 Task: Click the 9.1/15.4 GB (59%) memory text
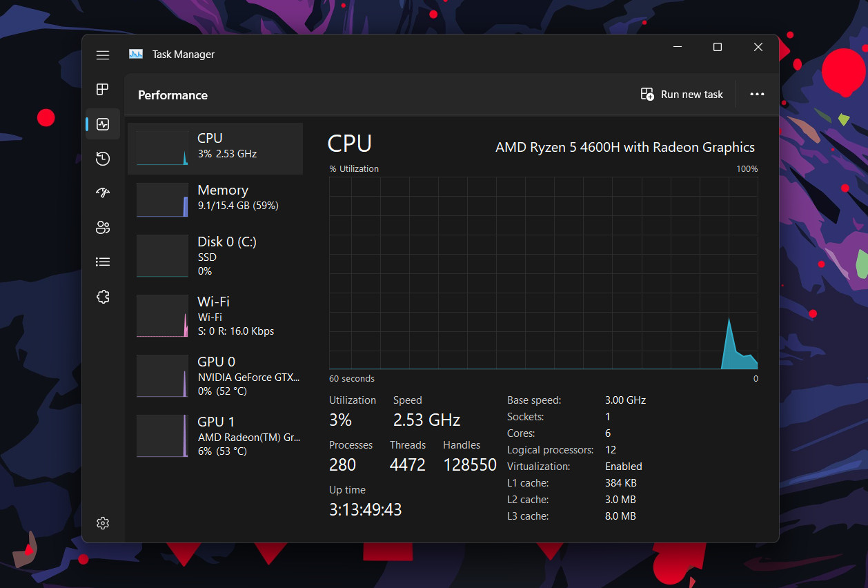(x=238, y=206)
